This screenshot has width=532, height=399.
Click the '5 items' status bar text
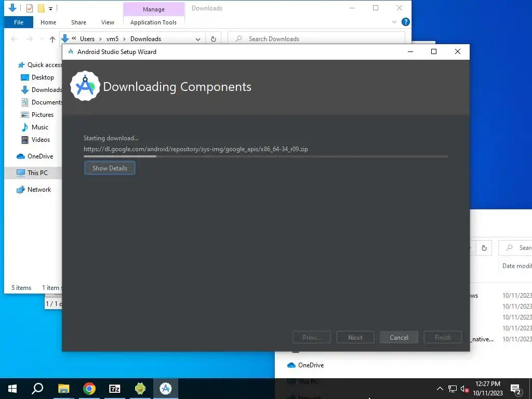21,288
